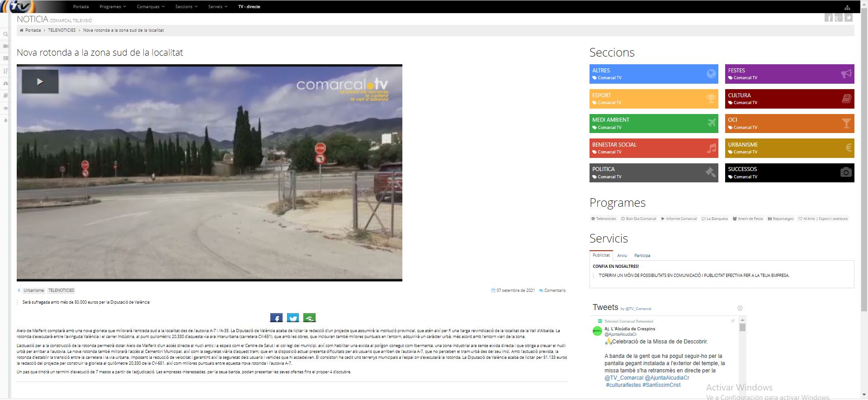Screen dimensions: 868x400
Task: Click the green share-more icon
Action: (309, 318)
